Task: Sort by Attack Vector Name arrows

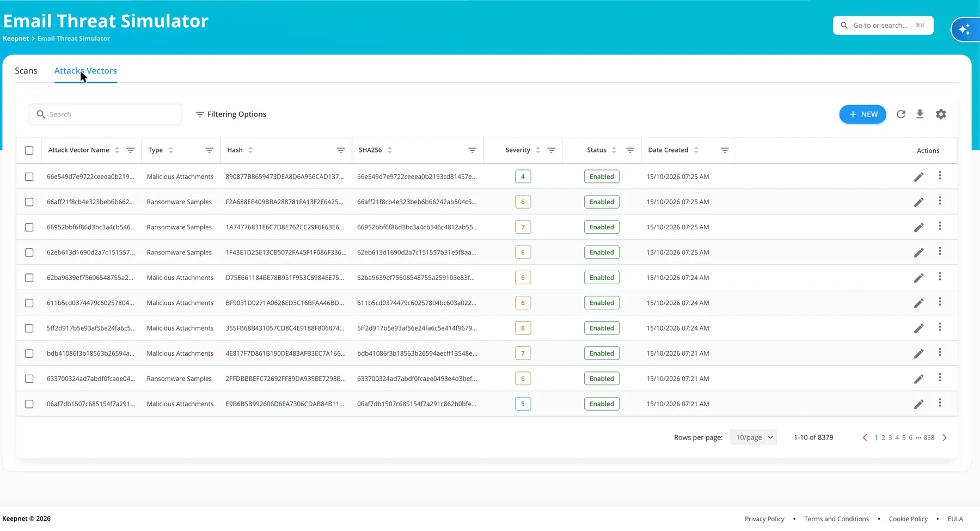Action: (117, 150)
